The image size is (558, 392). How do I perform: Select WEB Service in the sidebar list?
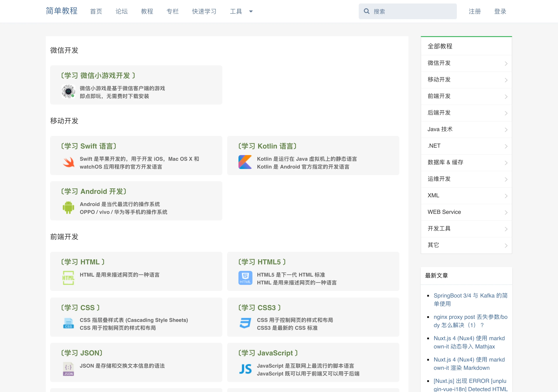coord(466,212)
